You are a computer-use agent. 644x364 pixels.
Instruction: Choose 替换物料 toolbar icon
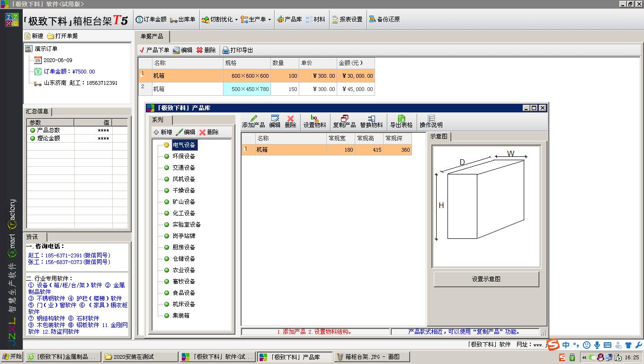point(371,121)
